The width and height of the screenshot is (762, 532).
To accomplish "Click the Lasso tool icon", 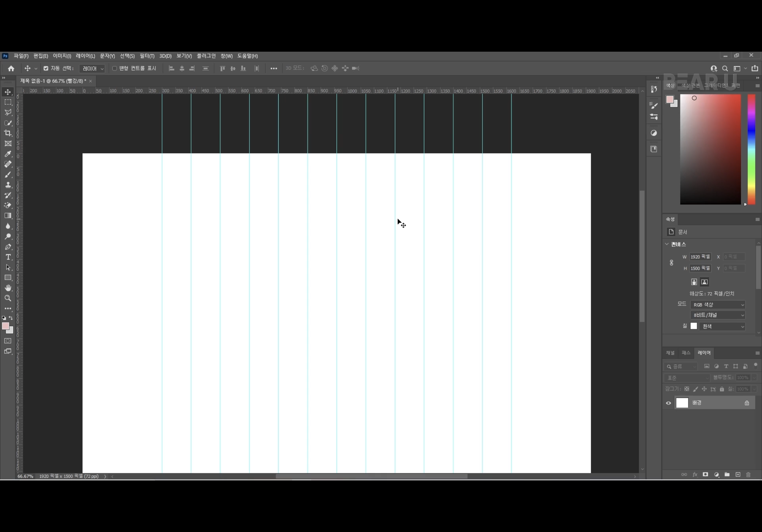I will point(8,113).
